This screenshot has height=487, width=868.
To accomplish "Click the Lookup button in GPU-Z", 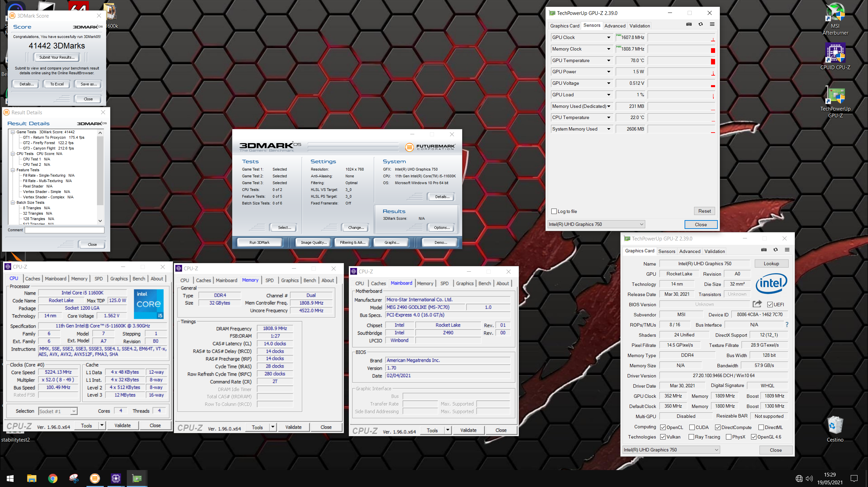I will [771, 264].
